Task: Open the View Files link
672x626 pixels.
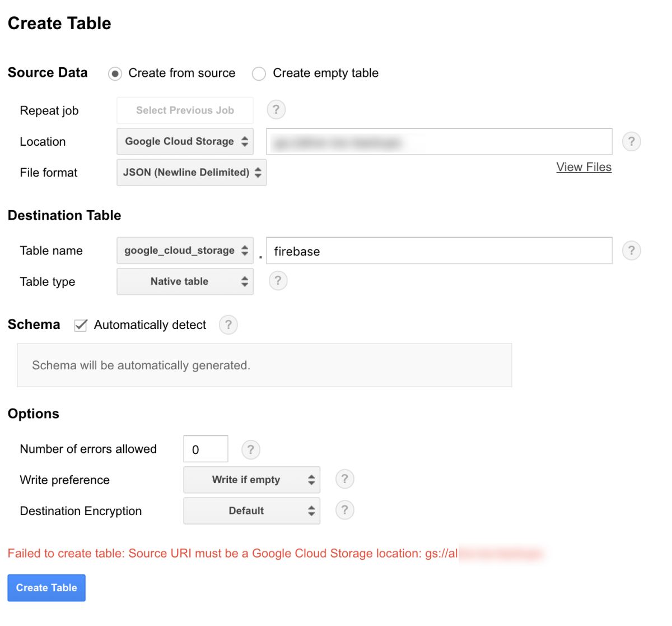Action: tap(584, 167)
